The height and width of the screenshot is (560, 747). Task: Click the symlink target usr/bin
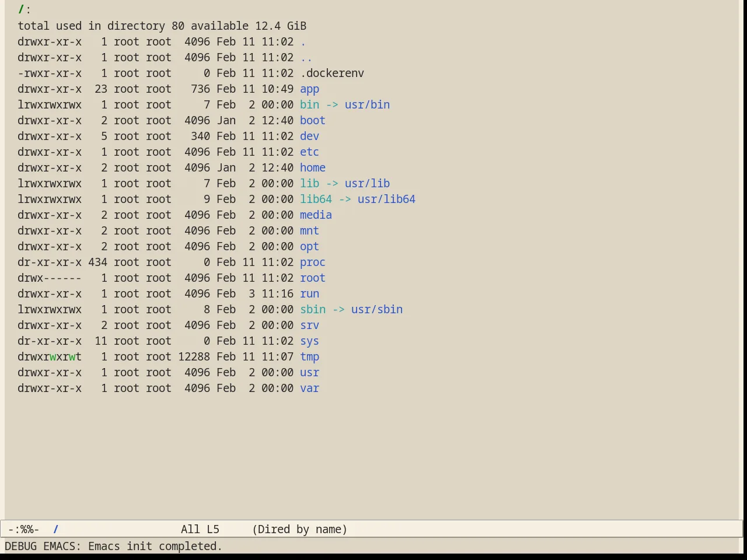pos(367,105)
